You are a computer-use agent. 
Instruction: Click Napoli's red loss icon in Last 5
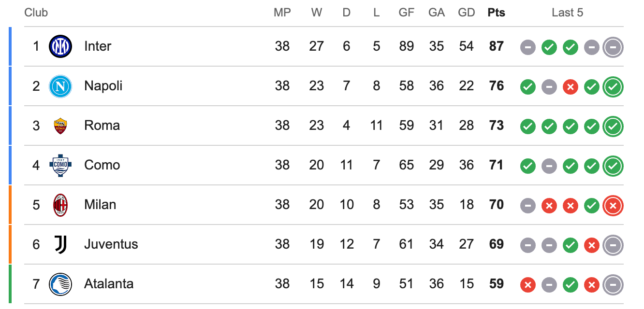pos(571,86)
